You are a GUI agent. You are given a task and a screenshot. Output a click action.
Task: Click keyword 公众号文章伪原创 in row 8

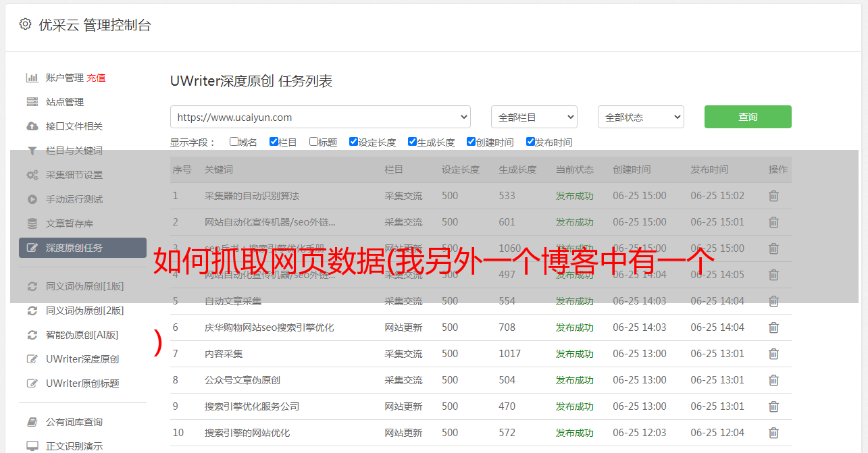point(242,380)
